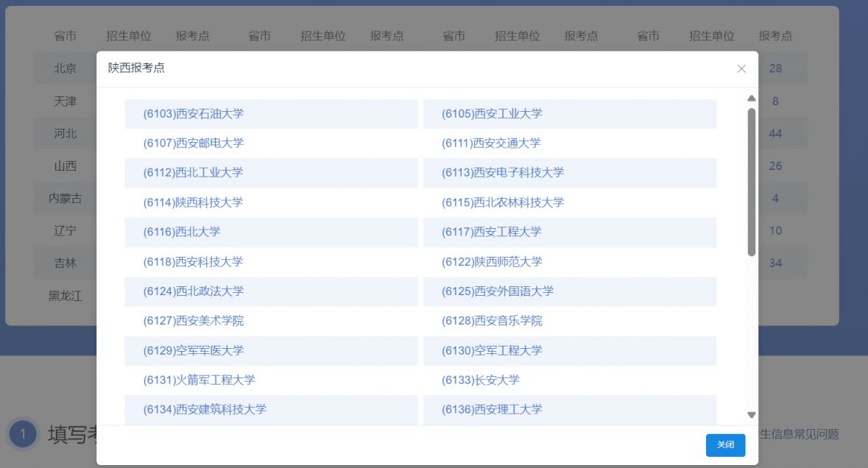Open (6114)陕西科技大学 entry

tap(193, 202)
